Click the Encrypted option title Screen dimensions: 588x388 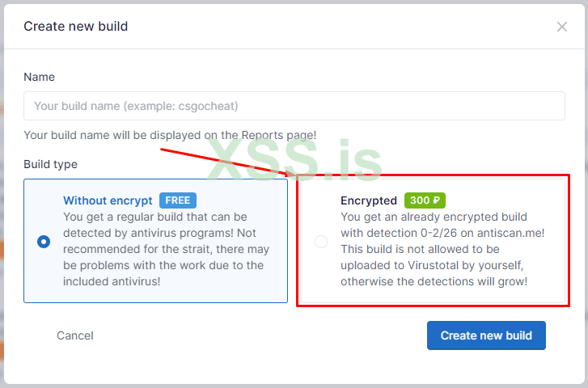tap(369, 200)
